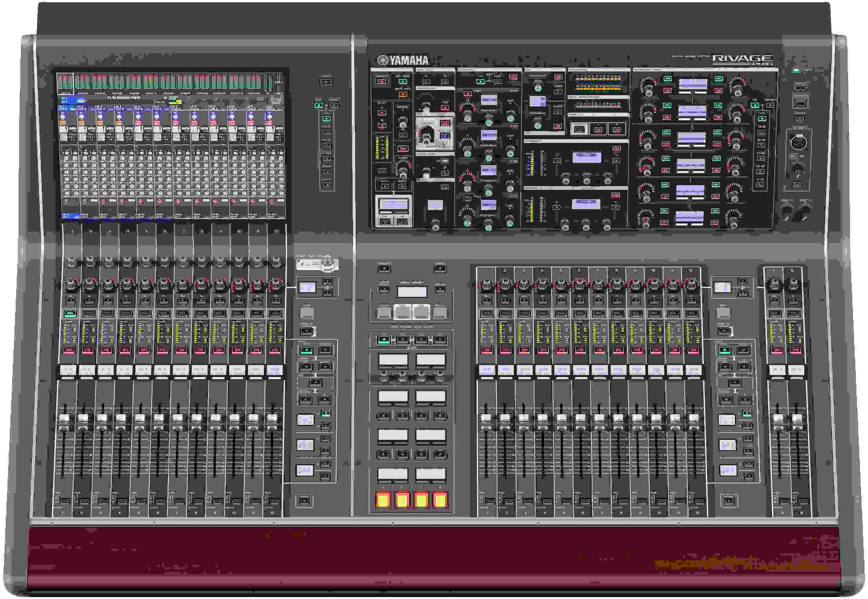Select channel 3 with its SEL button
Screen dimensions: 868x599
108,313
